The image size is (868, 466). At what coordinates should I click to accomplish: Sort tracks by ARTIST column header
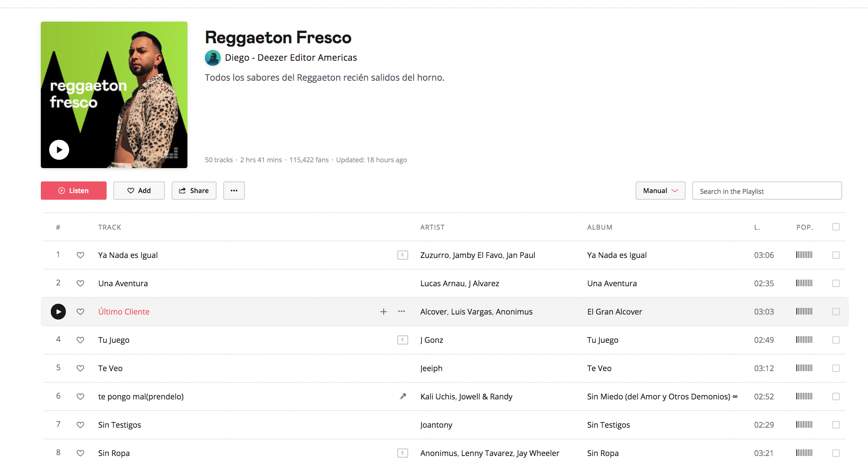(432, 227)
